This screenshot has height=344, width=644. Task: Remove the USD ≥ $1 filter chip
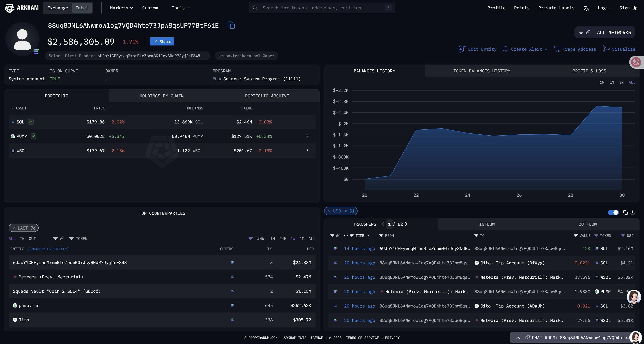point(329,211)
